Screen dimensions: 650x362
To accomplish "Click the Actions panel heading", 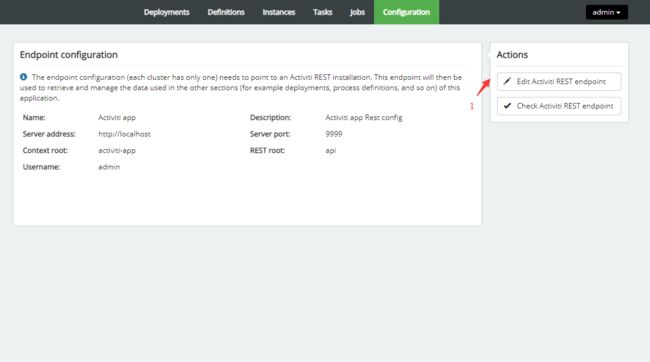I will coord(512,55).
